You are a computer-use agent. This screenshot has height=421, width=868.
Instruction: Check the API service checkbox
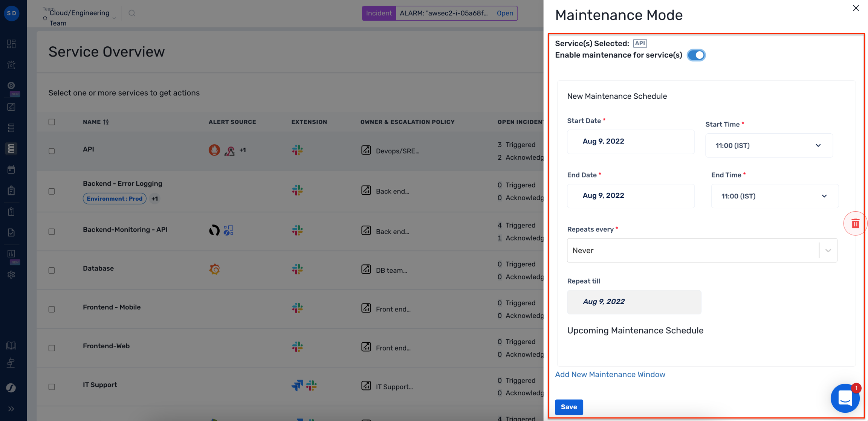(52, 151)
